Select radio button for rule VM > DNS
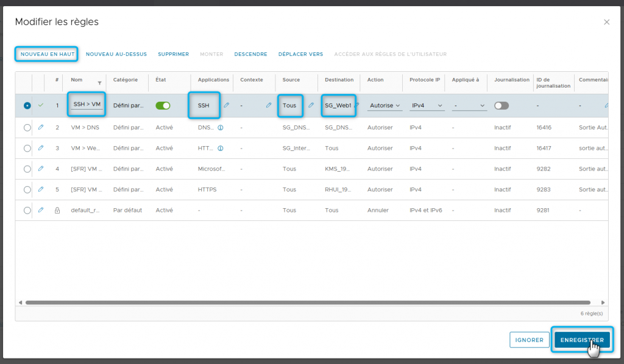The width and height of the screenshot is (624, 364). (27, 128)
